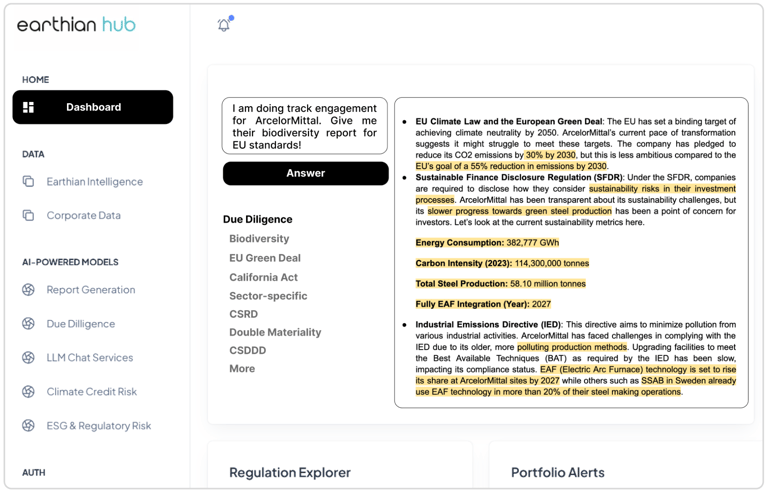Viewport: 768px width, 492px height.
Task: Select EU Green Deal topic
Action: pos(265,258)
